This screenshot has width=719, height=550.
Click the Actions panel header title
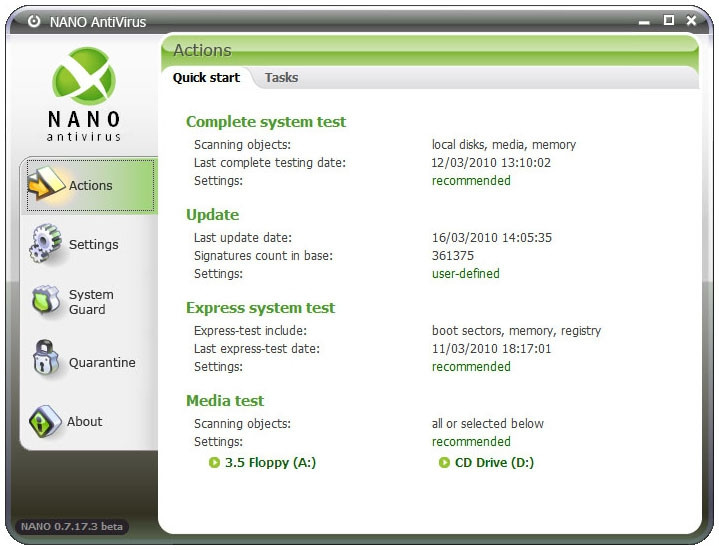[202, 50]
